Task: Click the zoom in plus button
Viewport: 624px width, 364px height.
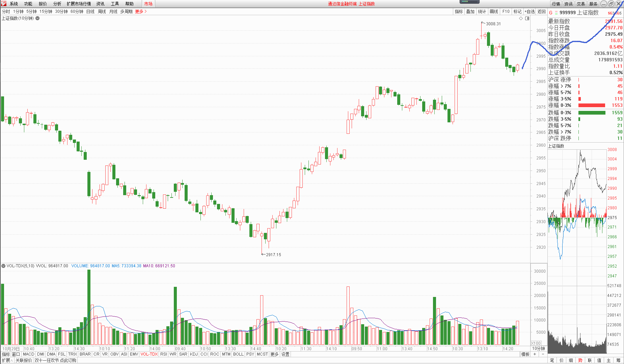Action: (x=535, y=354)
